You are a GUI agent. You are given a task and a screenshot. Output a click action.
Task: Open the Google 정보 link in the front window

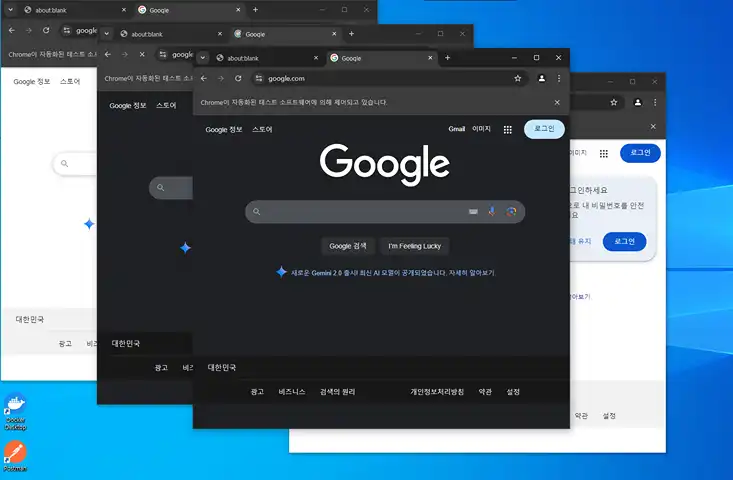224,129
